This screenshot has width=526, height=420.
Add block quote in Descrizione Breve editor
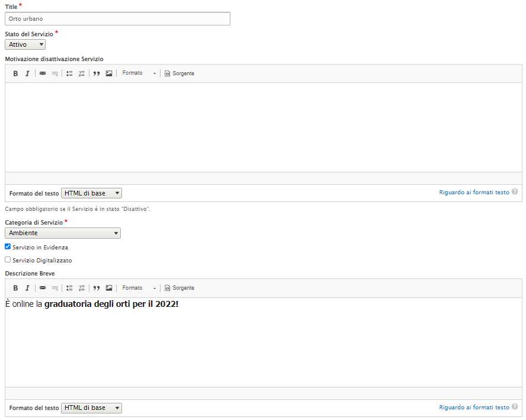(x=97, y=288)
